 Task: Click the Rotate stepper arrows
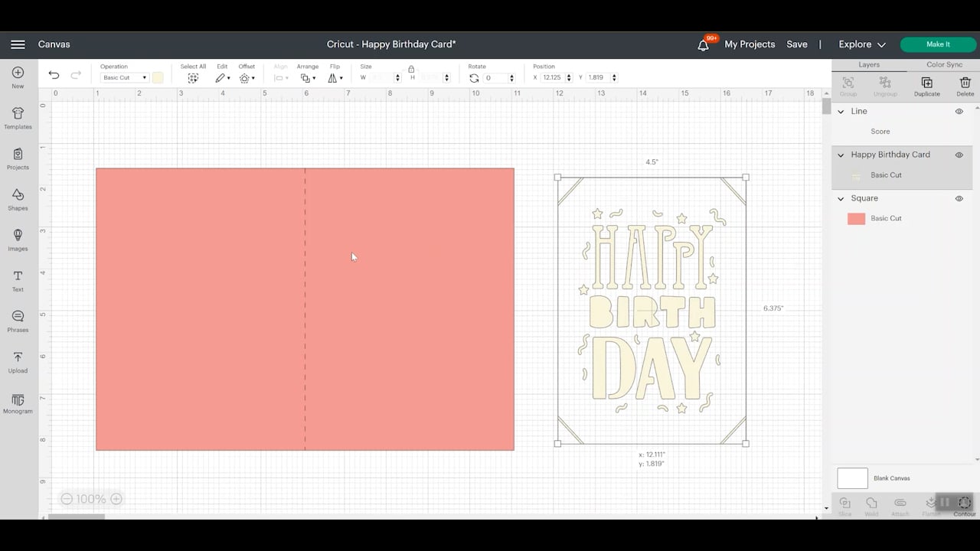(x=511, y=78)
